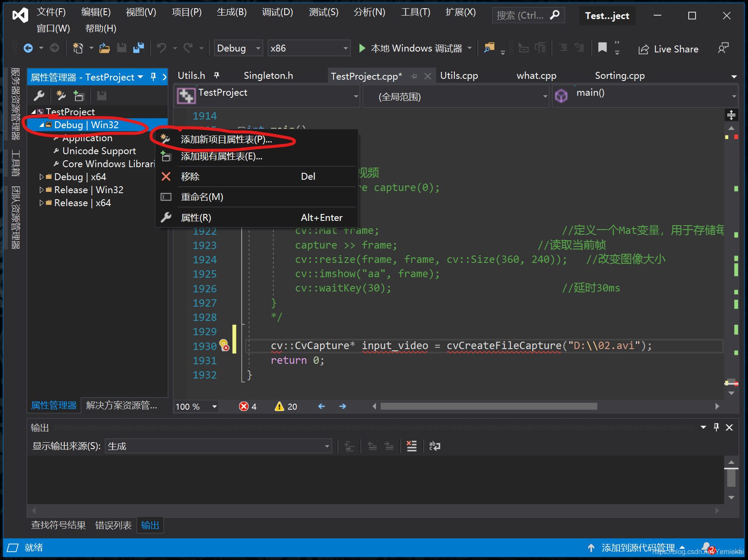
Task: Click the previous issue arrow below the editor
Action: point(321,406)
